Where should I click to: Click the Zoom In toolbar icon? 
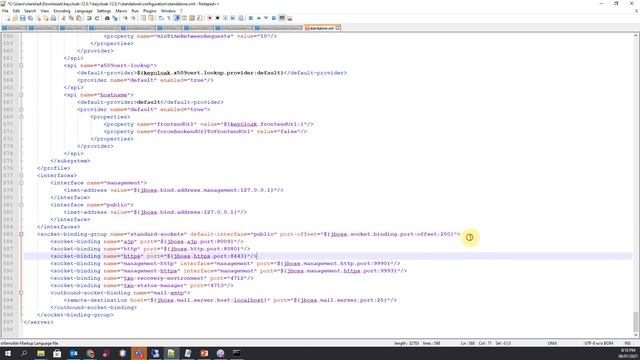click(125, 18)
